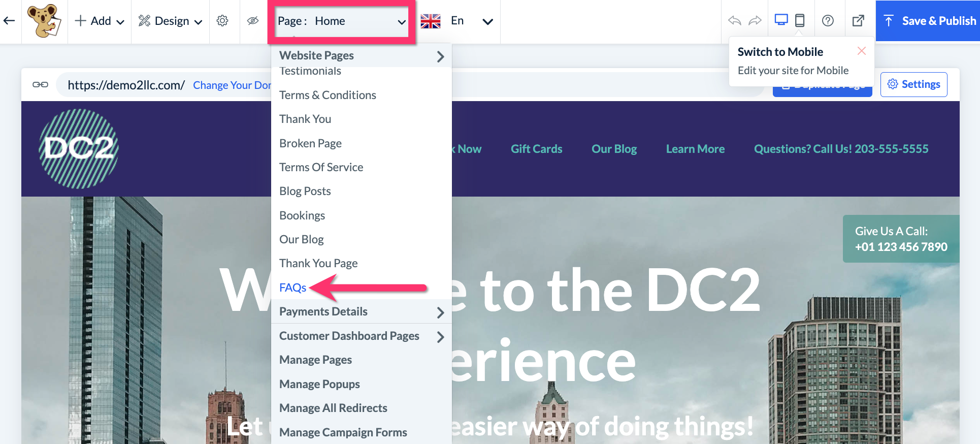Click the Save & Publish upload icon
This screenshot has height=444, width=980.
(x=889, y=21)
